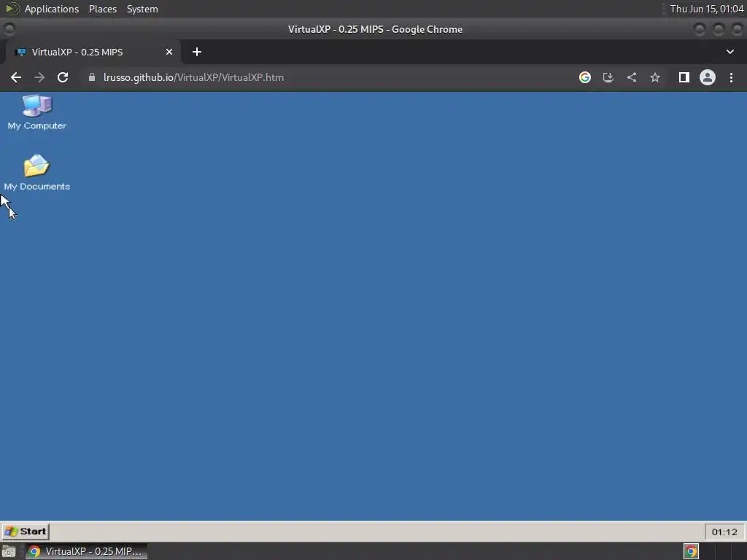Click the date and time panel clock

(x=707, y=9)
